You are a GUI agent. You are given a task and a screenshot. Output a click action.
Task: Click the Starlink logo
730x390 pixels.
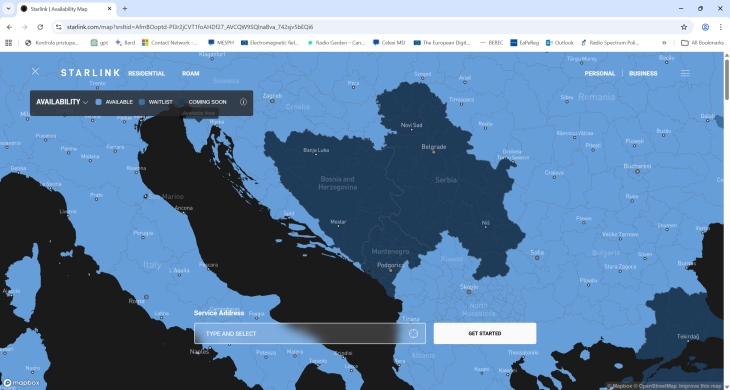(90, 73)
